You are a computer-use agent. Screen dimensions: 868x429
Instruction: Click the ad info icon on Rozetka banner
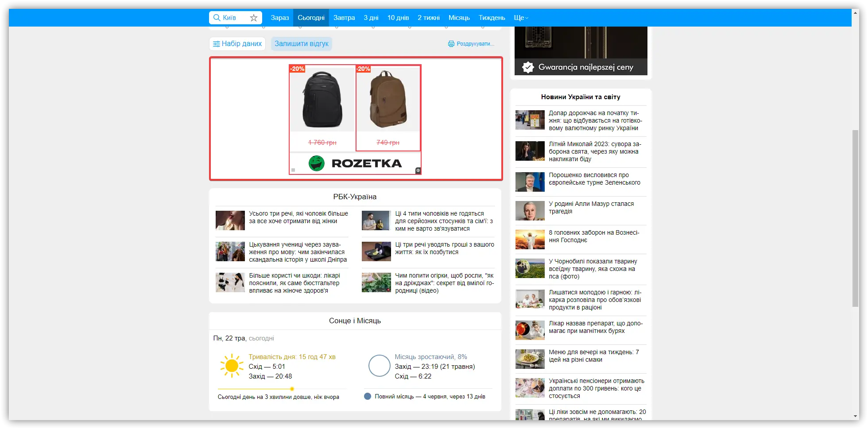418,170
